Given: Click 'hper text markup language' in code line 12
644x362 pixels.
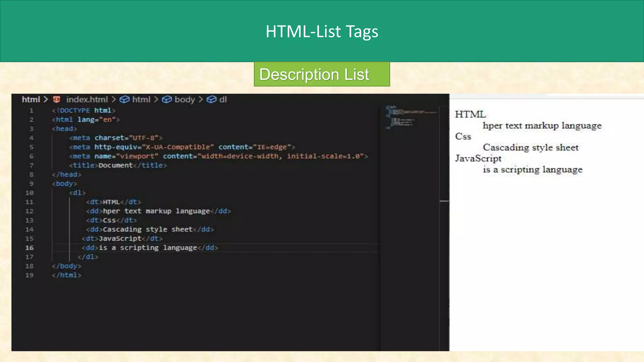Looking at the screenshot, I should coord(156,211).
